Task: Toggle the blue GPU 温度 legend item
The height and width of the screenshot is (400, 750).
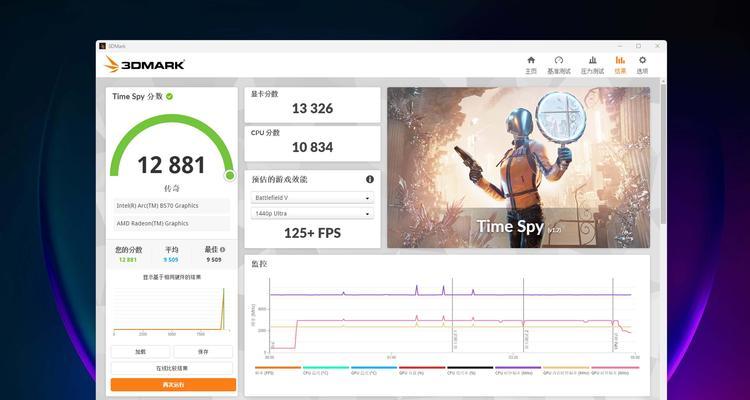Action: [x=374, y=370]
